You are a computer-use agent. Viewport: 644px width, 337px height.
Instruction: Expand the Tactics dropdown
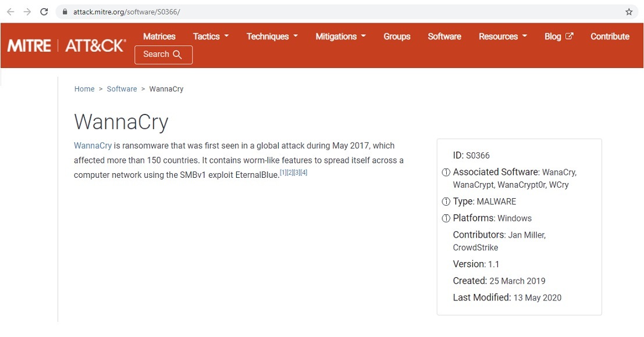(x=211, y=37)
